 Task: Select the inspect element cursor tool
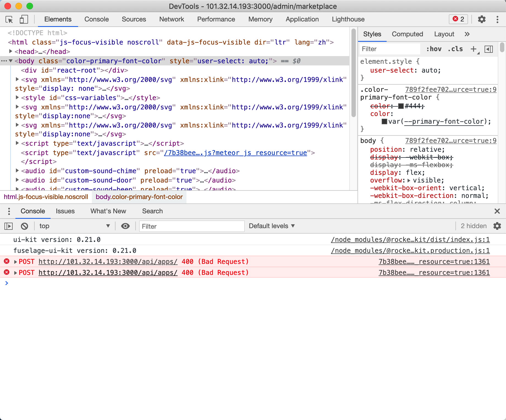coord(9,19)
